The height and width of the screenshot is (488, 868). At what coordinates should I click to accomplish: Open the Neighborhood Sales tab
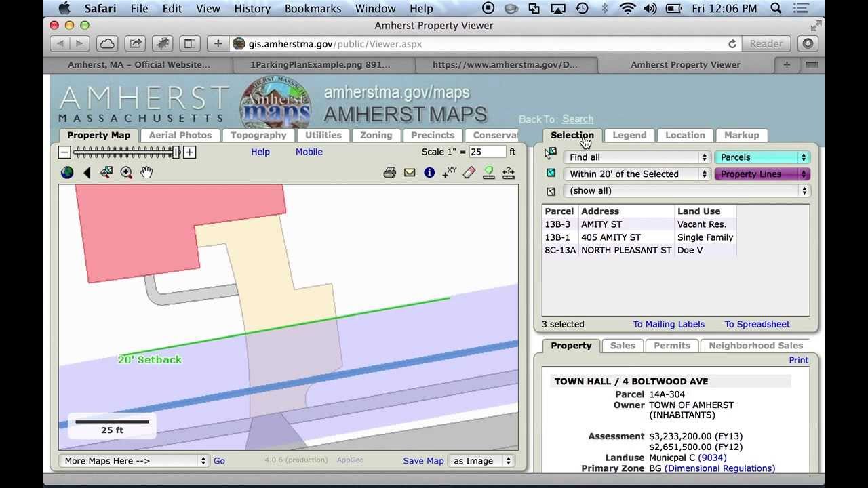[x=756, y=346]
